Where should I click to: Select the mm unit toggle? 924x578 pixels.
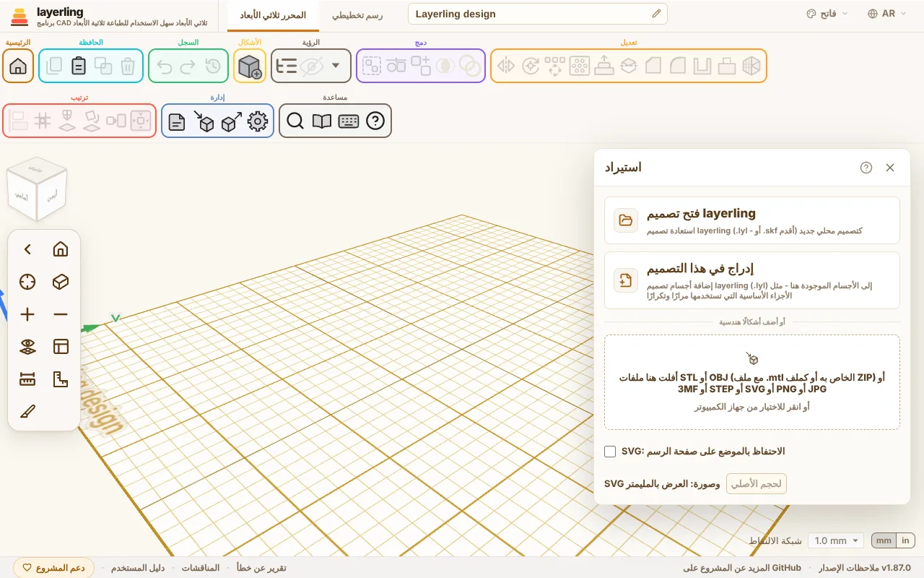pyautogui.click(x=884, y=540)
